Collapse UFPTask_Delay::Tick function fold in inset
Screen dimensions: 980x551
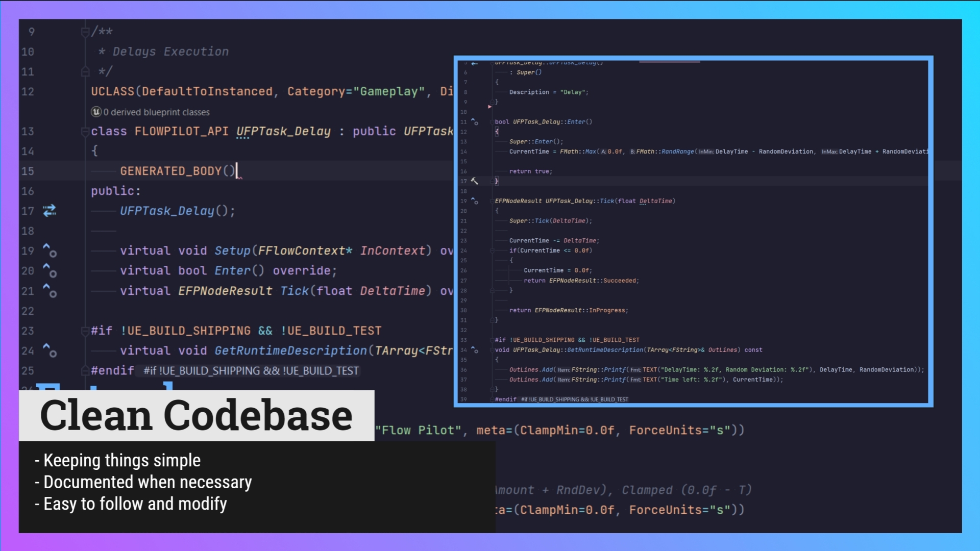(x=492, y=201)
